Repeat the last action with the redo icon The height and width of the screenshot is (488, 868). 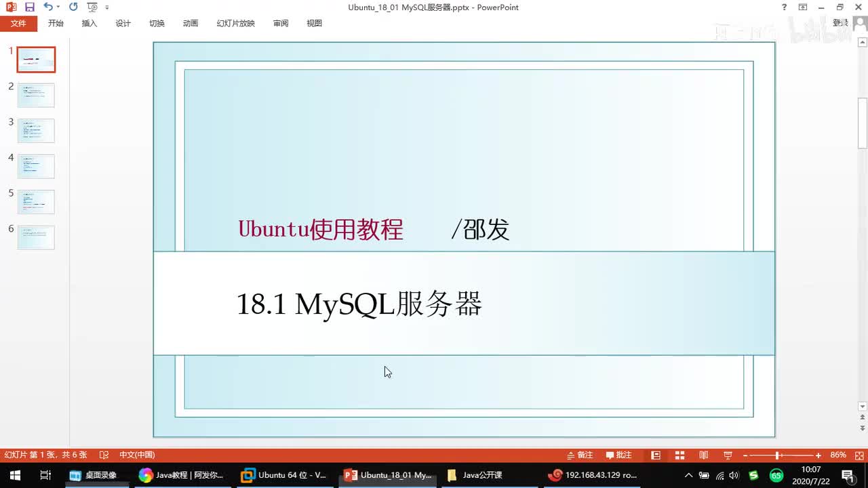[73, 7]
